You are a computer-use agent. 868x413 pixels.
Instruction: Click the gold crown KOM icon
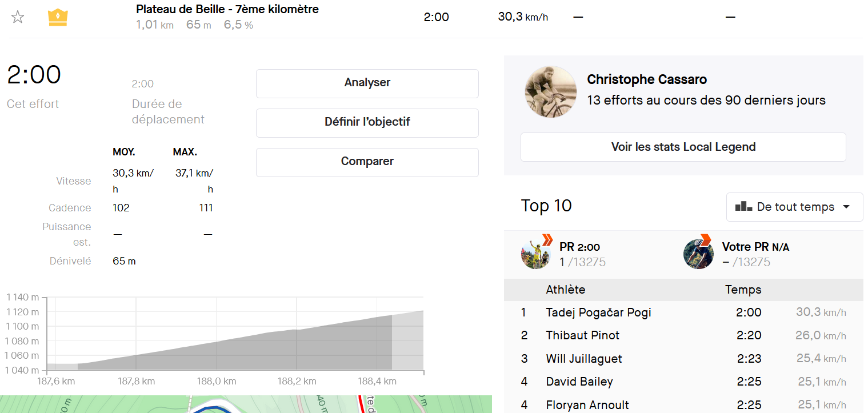[58, 17]
